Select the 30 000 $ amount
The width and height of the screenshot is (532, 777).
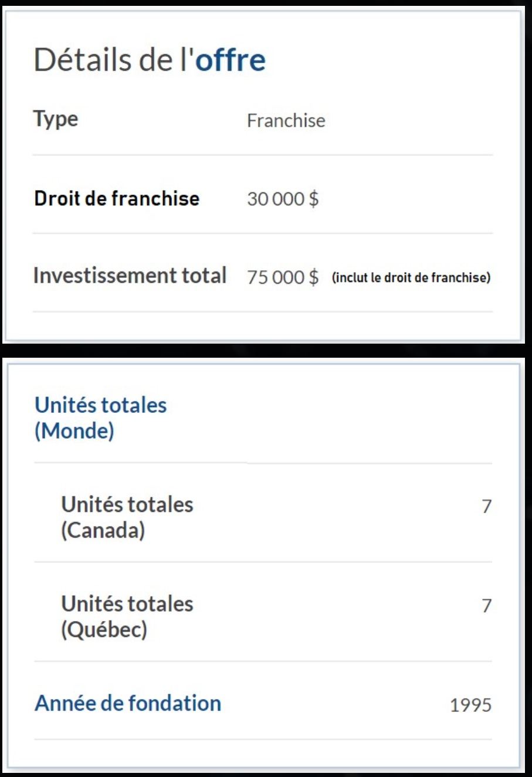pyautogui.click(x=283, y=199)
